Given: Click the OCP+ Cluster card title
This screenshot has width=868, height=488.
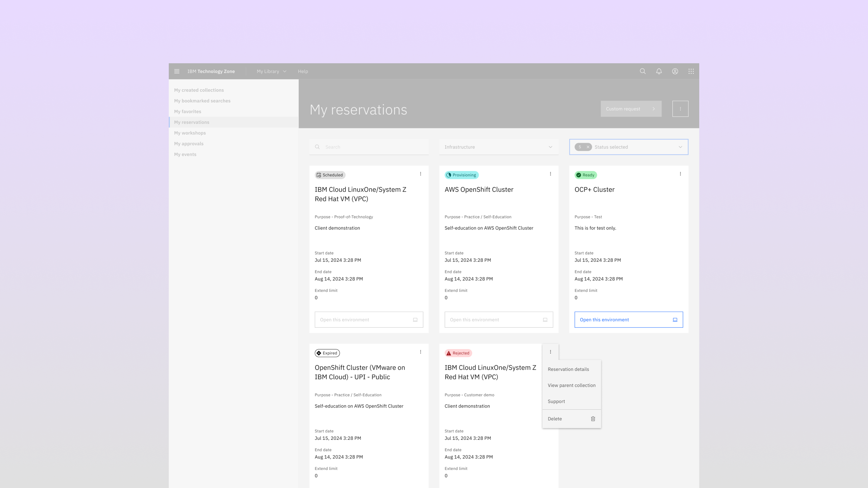Looking at the screenshot, I should point(594,189).
